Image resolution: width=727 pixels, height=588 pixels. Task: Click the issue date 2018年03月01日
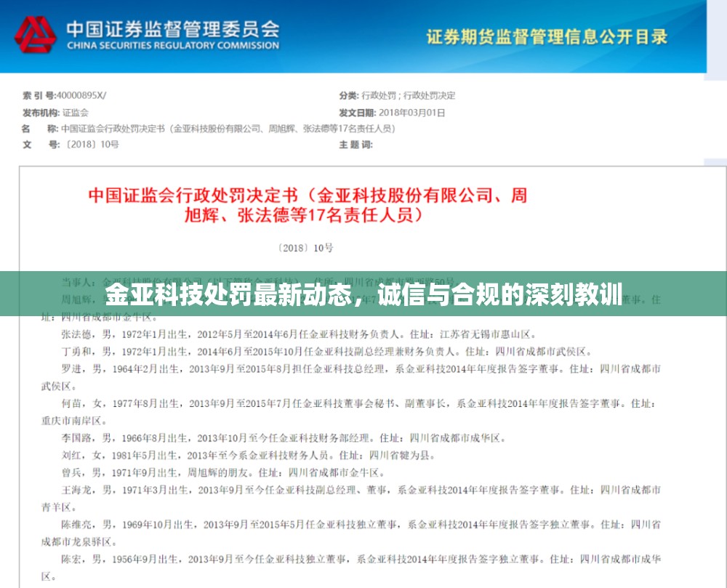coord(411,113)
